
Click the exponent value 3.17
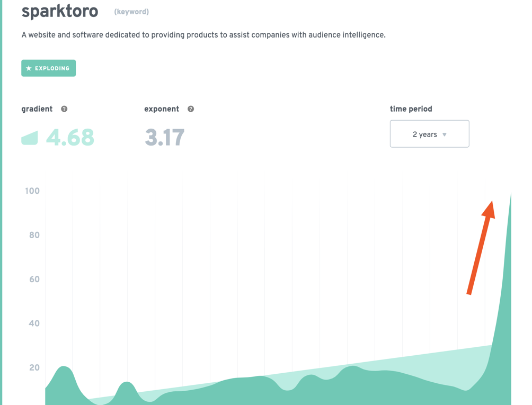pyautogui.click(x=165, y=137)
